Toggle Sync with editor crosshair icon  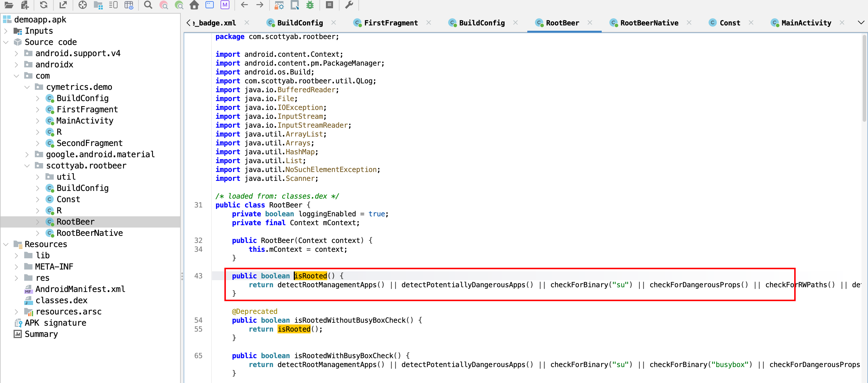(83, 5)
